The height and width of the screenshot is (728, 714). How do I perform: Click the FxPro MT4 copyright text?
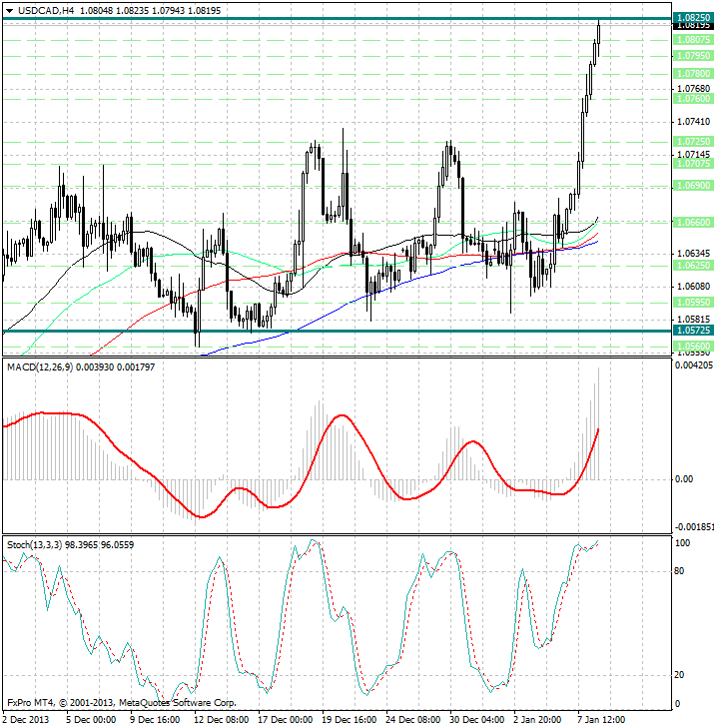point(121,702)
